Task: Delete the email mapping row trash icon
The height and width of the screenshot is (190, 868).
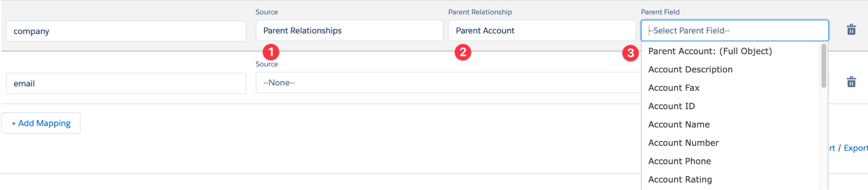Action: click(x=851, y=82)
